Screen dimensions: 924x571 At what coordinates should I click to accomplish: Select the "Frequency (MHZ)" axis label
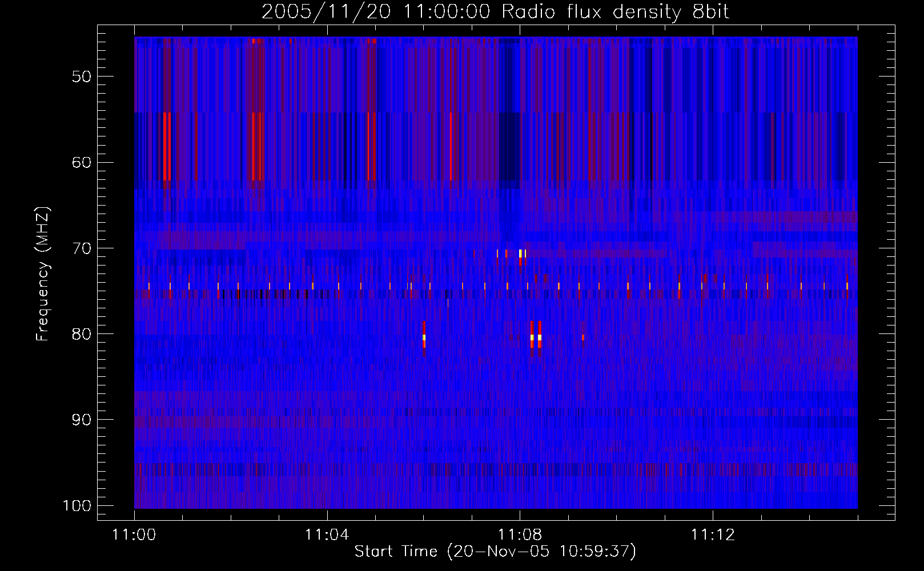tap(43, 274)
